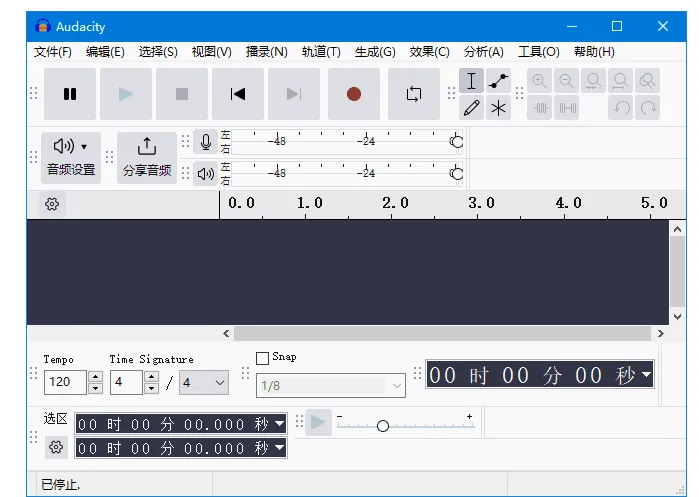This screenshot has width=699, height=497.
Task: Open the 轨道(T) tracks menu
Action: pos(321,52)
